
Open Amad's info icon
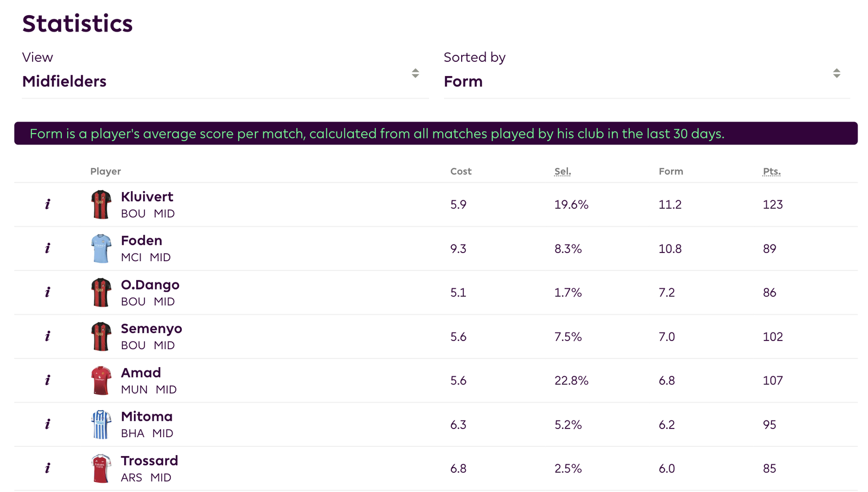[48, 380]
